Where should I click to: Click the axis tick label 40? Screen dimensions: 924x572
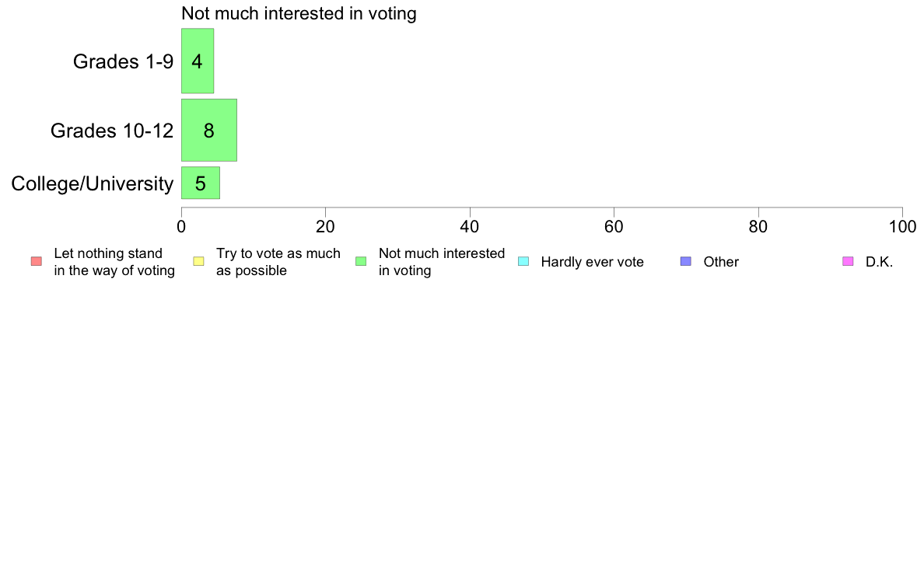(470, 227)
